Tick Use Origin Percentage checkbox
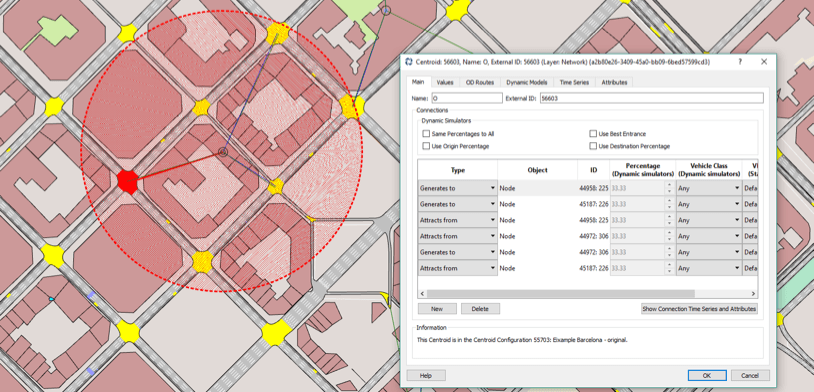Image resolution: width=814 pixels, height=392 pixels. 426,146
